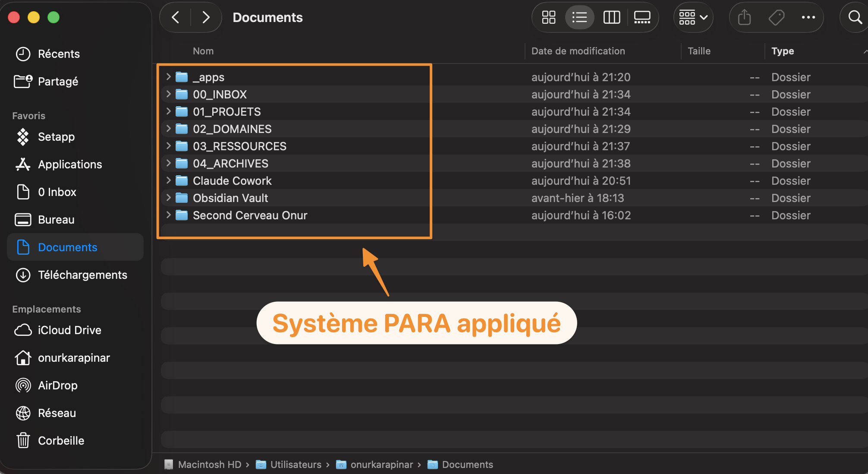Select Documents in the sidebar
This screenshot has height=474, width=868.
click(x=75, y=247)
